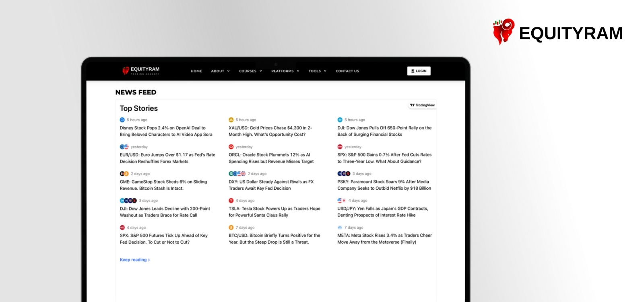Image resolution: width=644 pixels, height=302 pixels.
Task: Open the Tools dropdown in the navbar
Action: pos(318,71)
